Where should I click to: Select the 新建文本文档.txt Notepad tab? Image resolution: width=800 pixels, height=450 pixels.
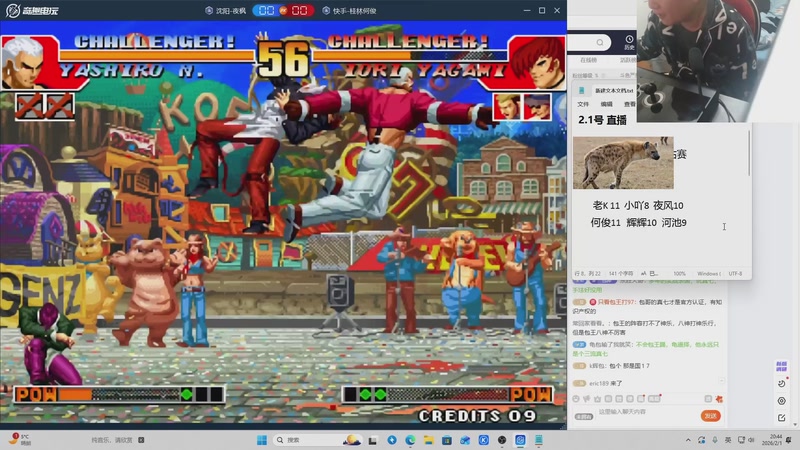coord(614,91)
